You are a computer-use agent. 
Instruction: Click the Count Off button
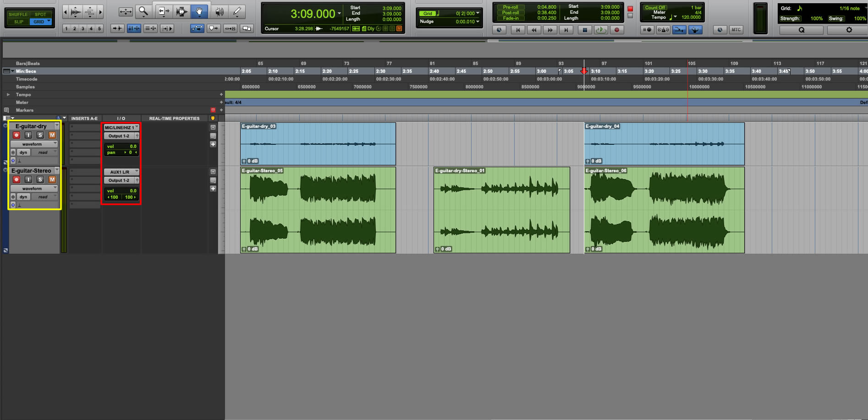click(x=655, y=7)
